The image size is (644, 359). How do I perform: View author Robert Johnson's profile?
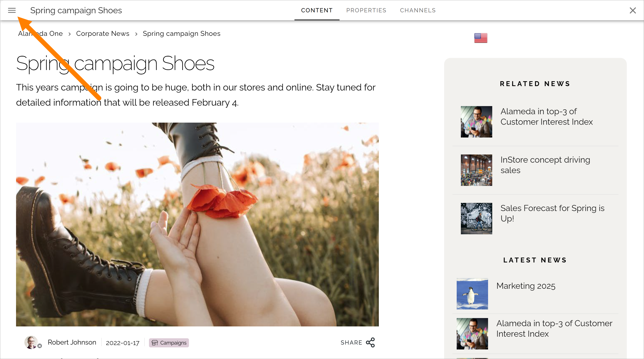coord(72,342)
